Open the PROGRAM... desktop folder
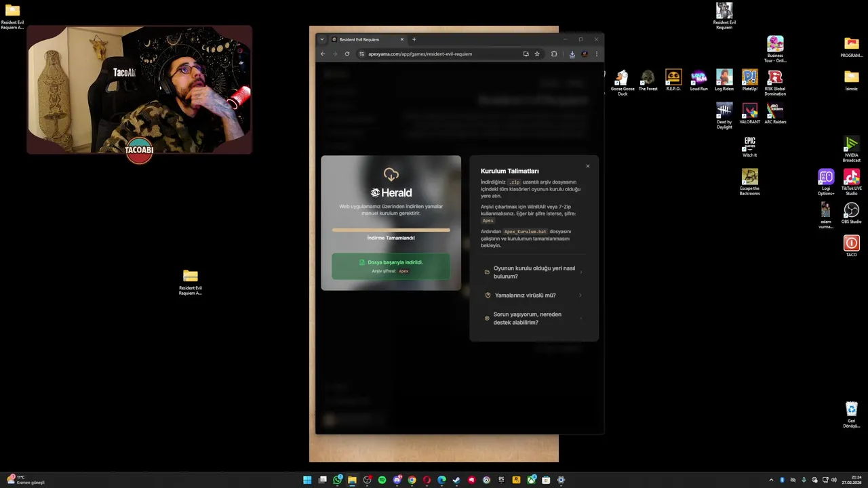Image resolution: width=868 pixels, height=488 pixels. point(852,47)
